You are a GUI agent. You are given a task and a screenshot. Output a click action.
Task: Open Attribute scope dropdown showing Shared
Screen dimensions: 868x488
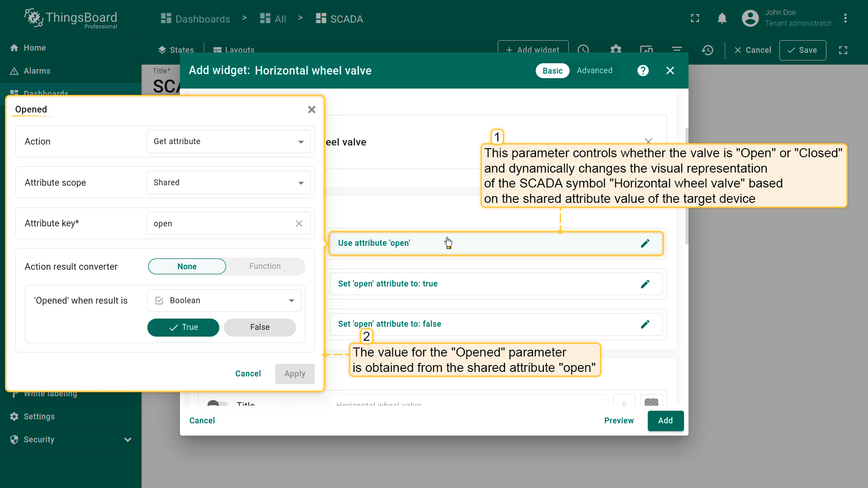coord(228,183)
